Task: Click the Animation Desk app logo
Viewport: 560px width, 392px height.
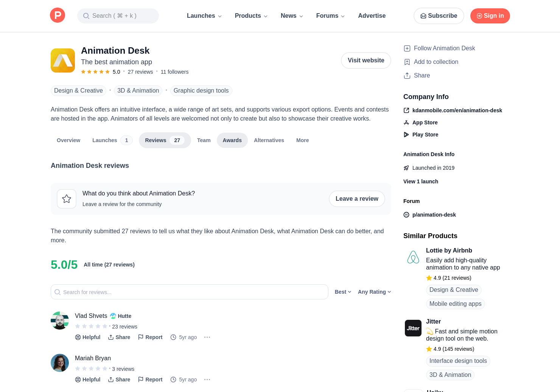Action: 63,60
